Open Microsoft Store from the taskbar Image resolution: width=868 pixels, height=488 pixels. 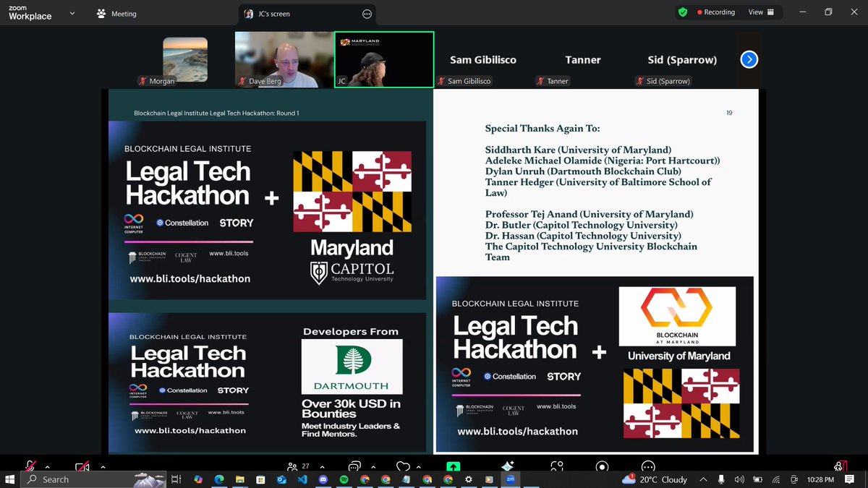click(x=260, y=479)
